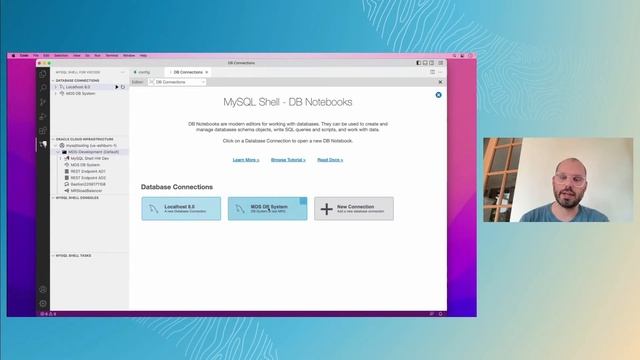
Task: Select REST Endpoint AD2 item
Action: (x=88, y=178)
